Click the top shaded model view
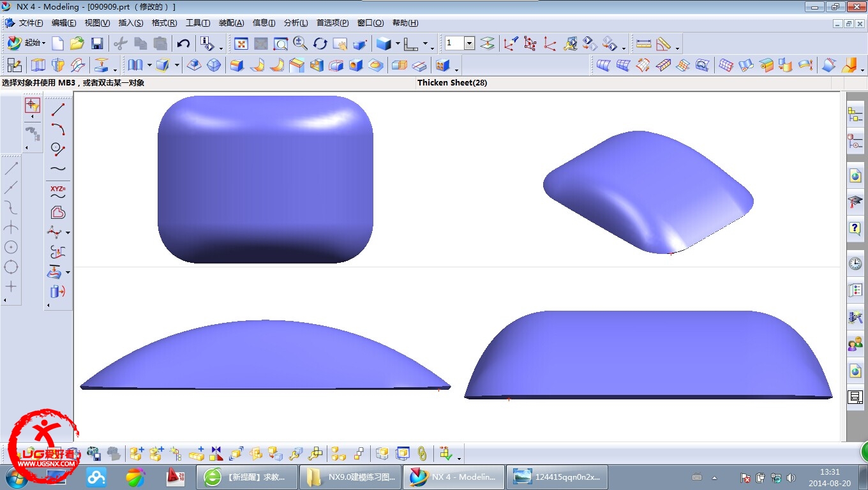This screenshot has height=490, width=868. (x=265, y=179)
